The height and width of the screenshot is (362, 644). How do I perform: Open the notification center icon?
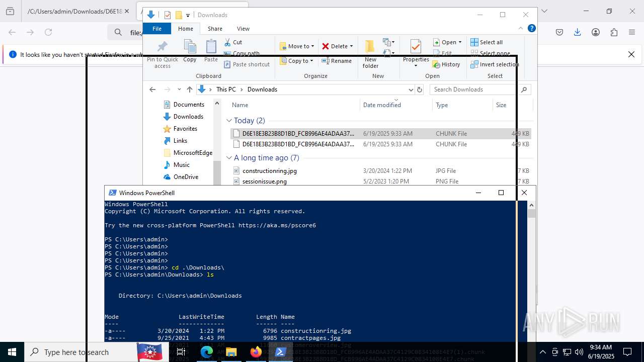point(627,352)
